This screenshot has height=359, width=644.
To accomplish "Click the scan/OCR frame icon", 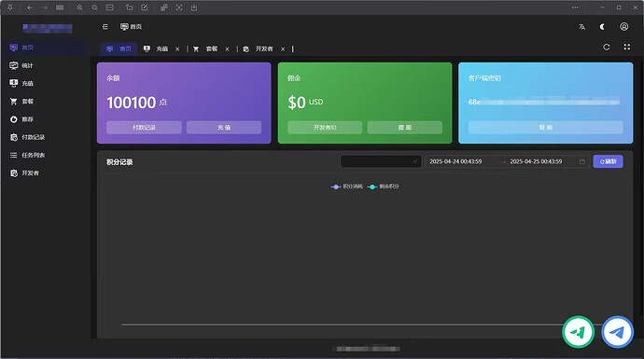I will tap(179, 7).
